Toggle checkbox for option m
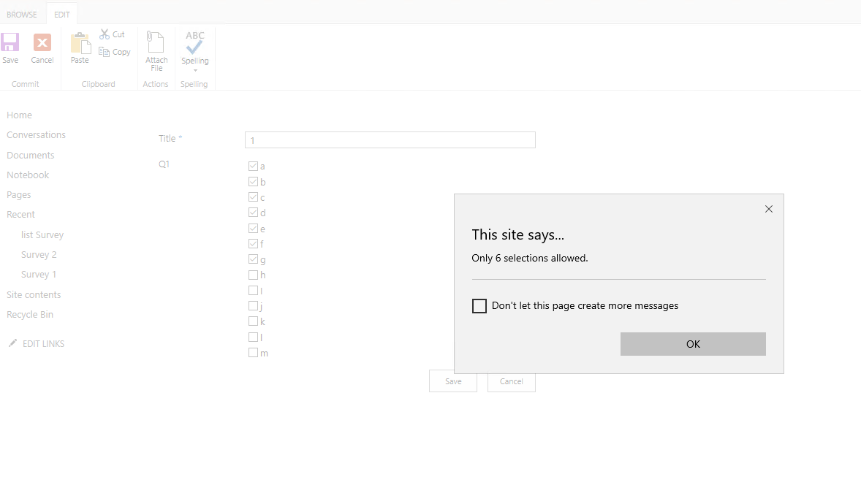 253,353
